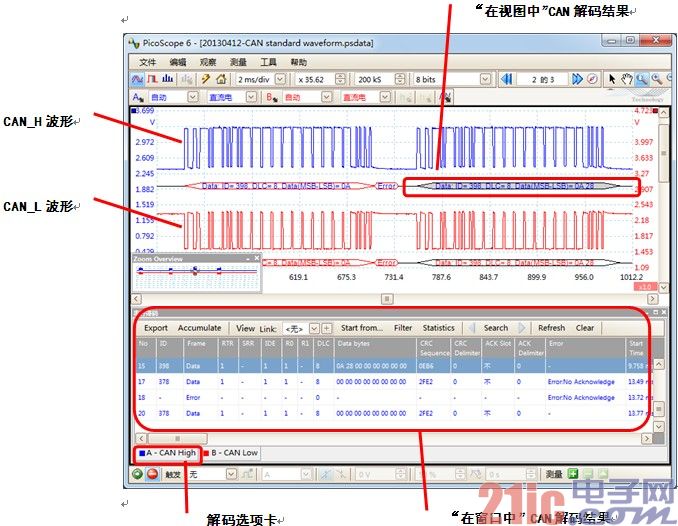This screenshot has width=678, height=526.
Task: Open the 文件 menu
Action: click(147, 62)
